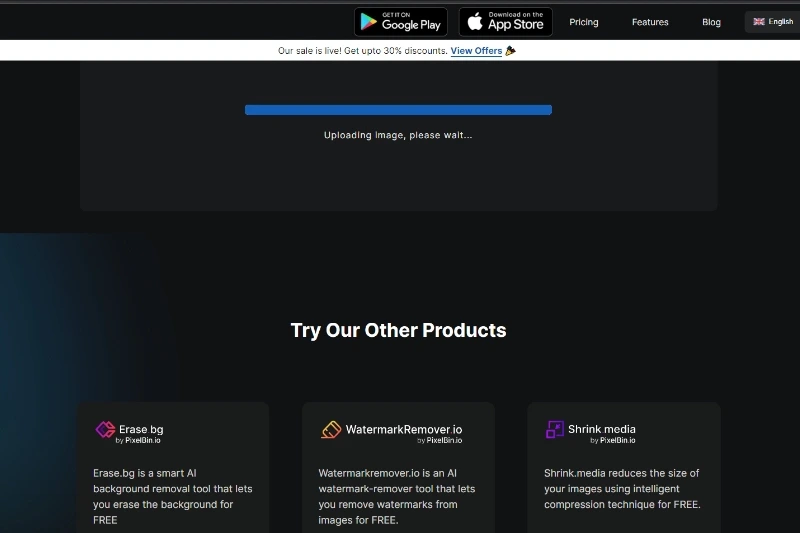Click the Shrink.media description text

[622, 489]
